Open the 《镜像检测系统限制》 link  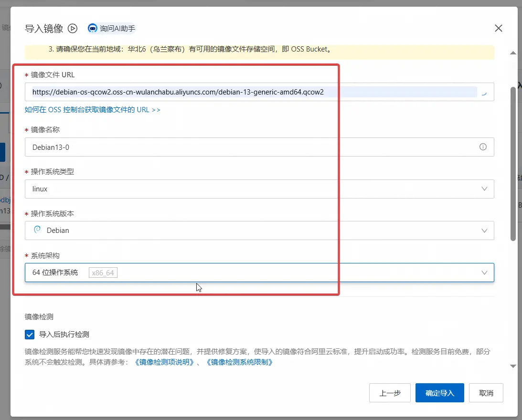coord(239,362)
